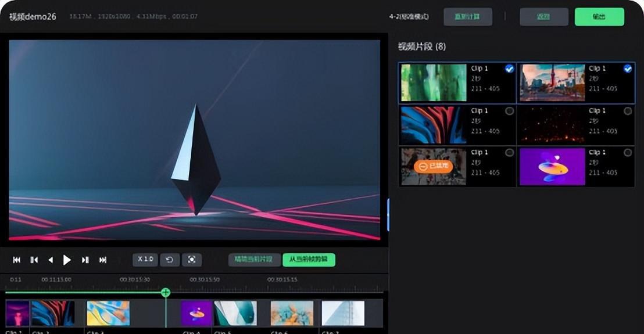Skip to the last frame

click(x=103, y=260)
